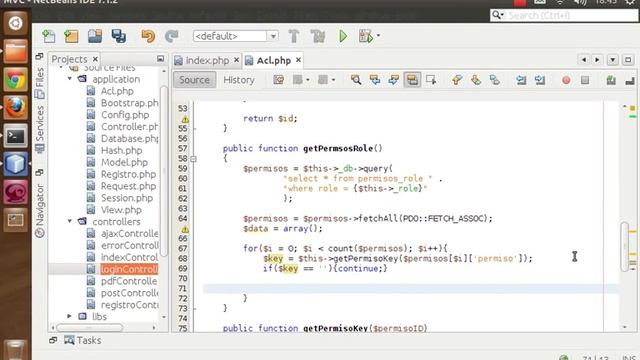The image size is (640, 360).
Task: Close the Projects panel
Action: point(95,59)
